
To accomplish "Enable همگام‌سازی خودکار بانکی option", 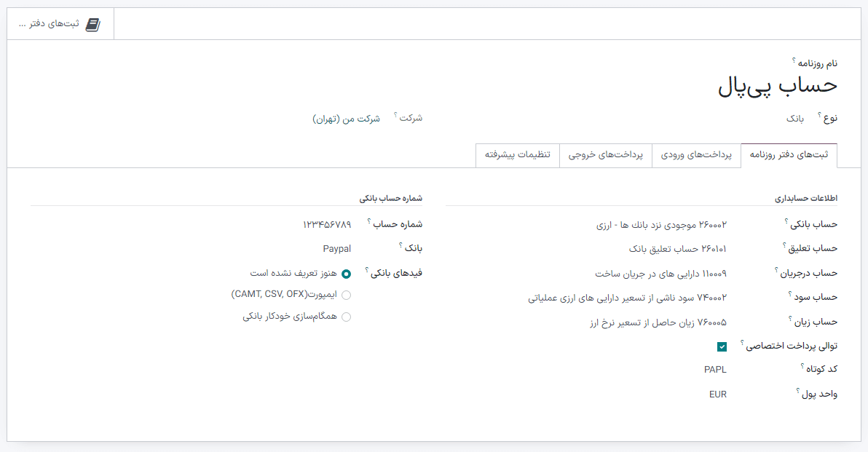I will click(347, 316).
